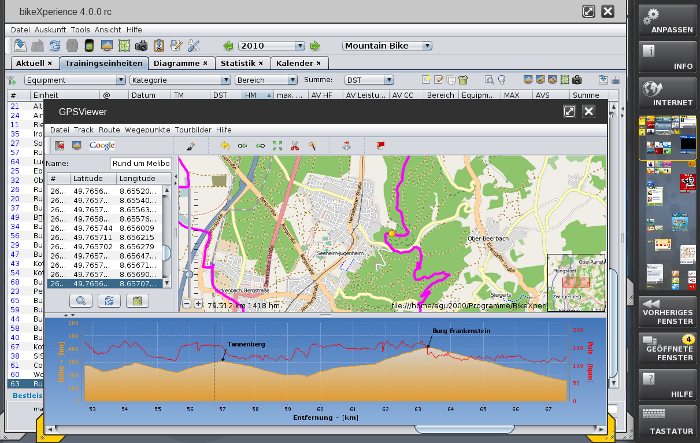The image size is (700, 443).
Task: Click the Burg Frankenstein marker in elevation chart
Action: (461, 331)
